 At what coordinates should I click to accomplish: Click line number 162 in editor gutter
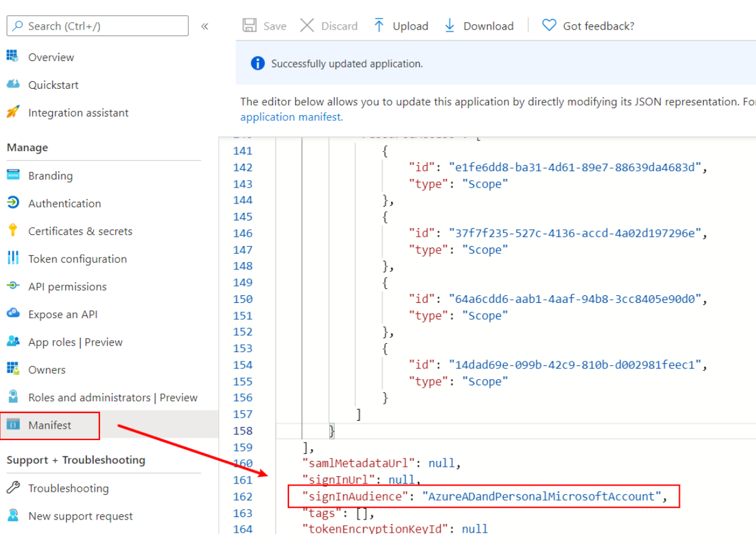pos(242,496)
